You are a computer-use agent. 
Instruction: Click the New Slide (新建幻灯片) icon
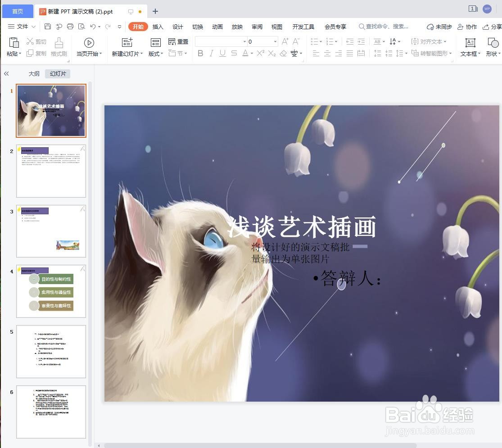coord(127,43)
